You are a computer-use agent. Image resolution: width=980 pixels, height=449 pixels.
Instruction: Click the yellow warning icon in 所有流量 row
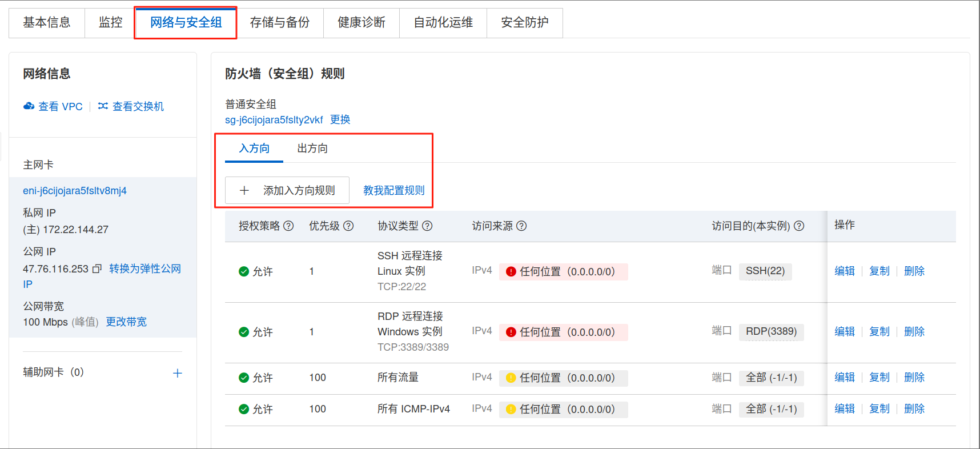(x=511, y=378)
